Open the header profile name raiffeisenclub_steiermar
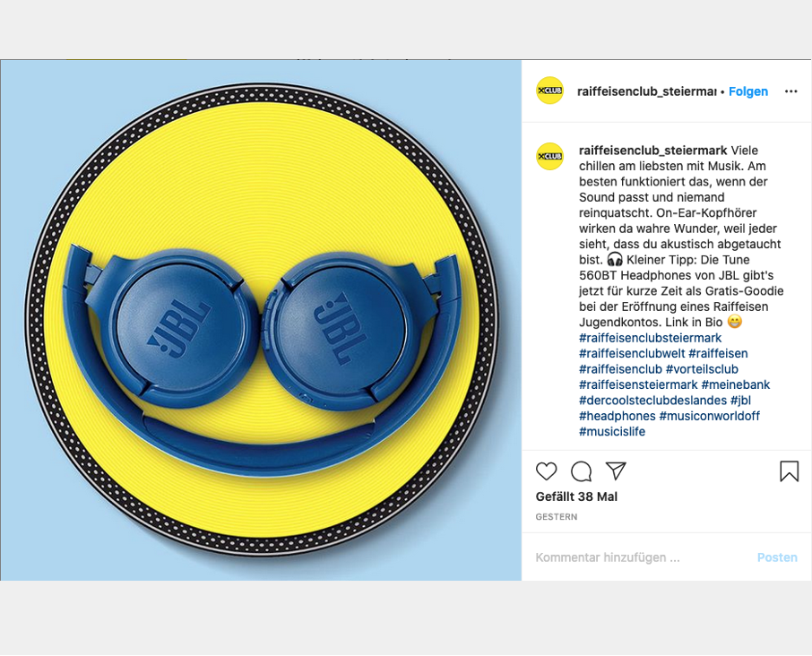Viewport: 812px width, 656px height. coord(647,91)
